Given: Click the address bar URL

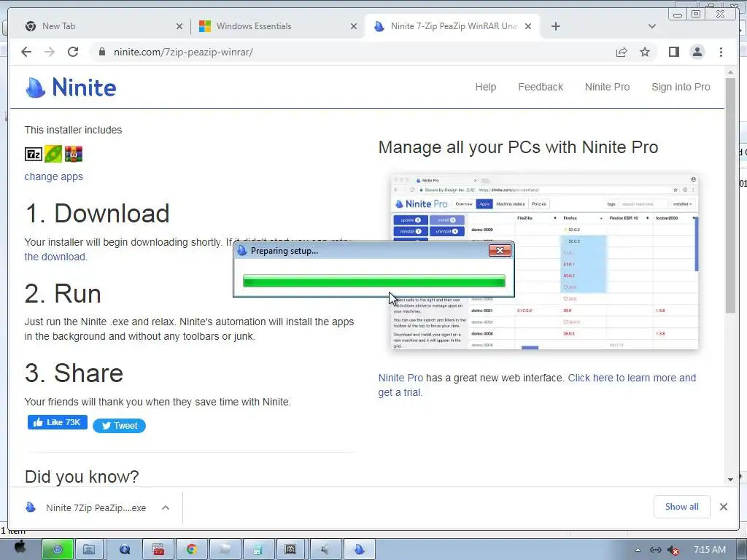Looking at the screenshot, I should 183,52.
